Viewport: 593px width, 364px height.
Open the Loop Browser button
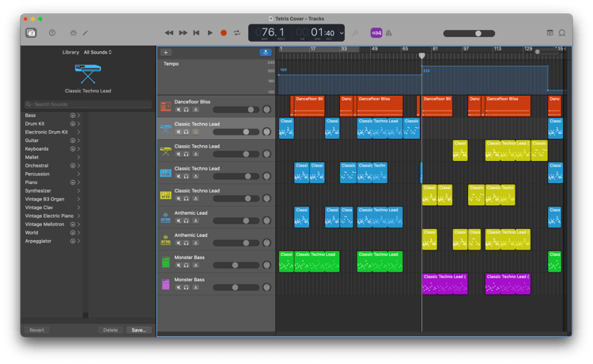pos(562,33)
